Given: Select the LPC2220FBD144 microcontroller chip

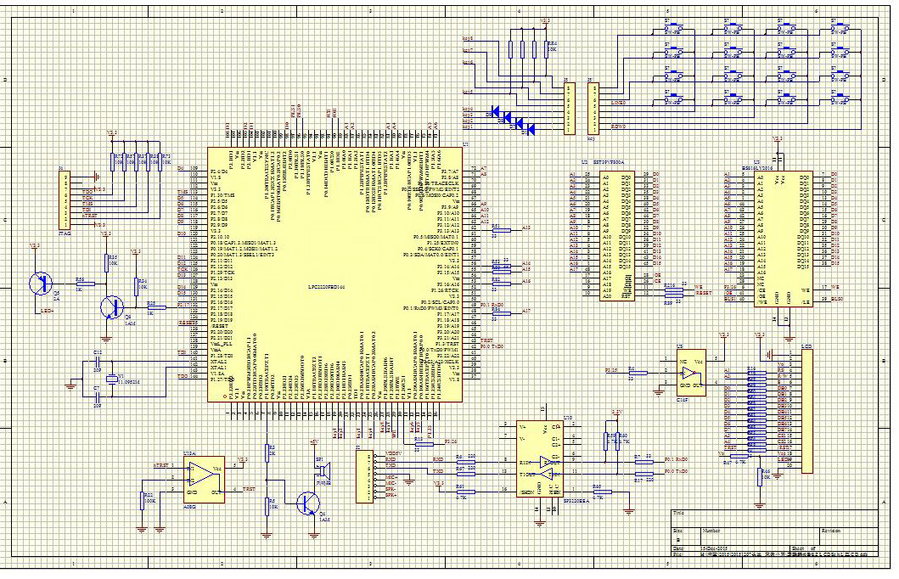Looking at the screenshot, I should tap(340, 275).
